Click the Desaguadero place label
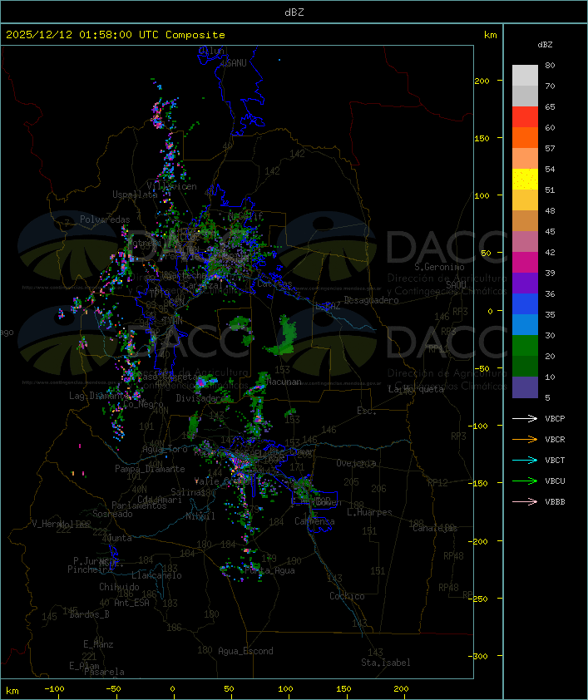Viewport: 588px width, 700px height. click(x=371, y=300)
